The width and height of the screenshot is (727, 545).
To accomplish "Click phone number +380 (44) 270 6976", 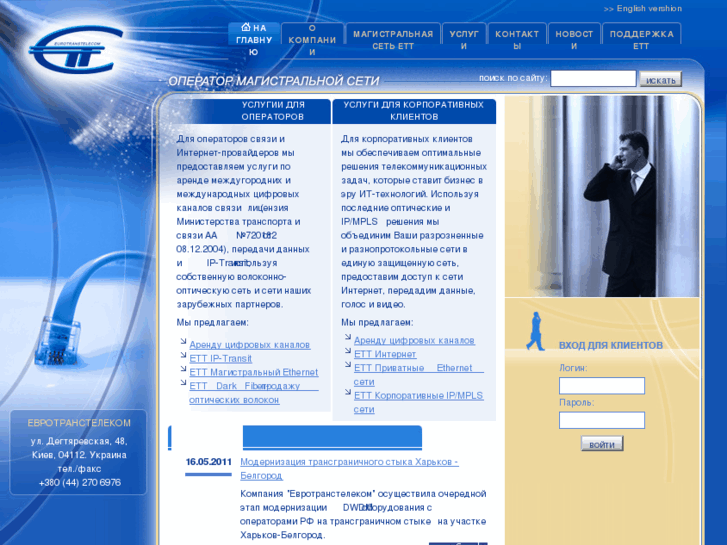I will pyautogui.click(x=80, y=483).
